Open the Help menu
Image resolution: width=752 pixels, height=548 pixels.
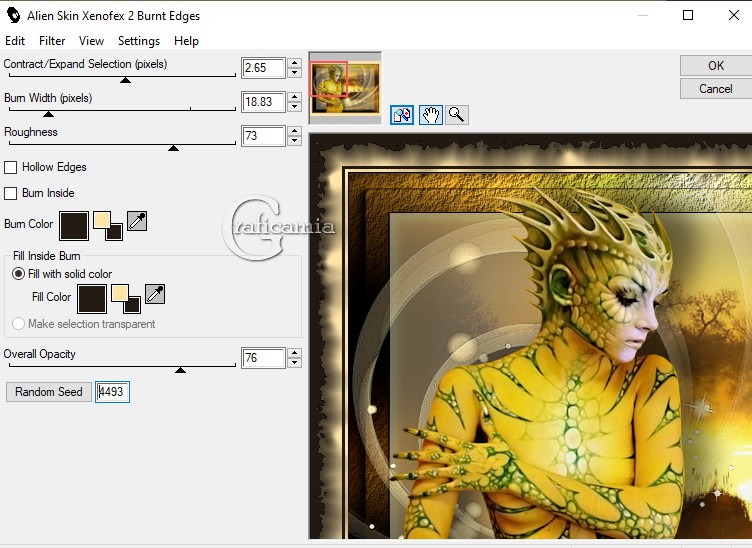186,41
